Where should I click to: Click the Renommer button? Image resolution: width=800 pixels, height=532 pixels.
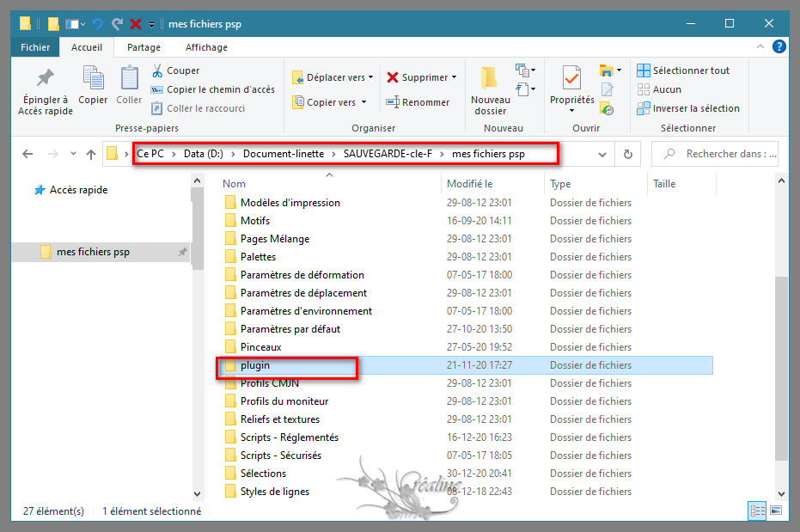pos(418,102)
